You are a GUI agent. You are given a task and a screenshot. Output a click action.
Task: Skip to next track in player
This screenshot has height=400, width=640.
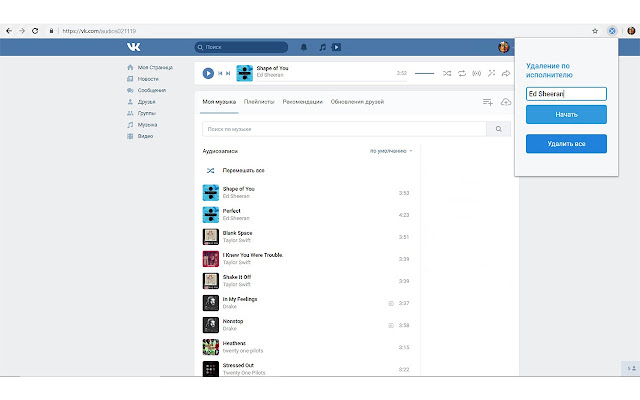point(228,73)
